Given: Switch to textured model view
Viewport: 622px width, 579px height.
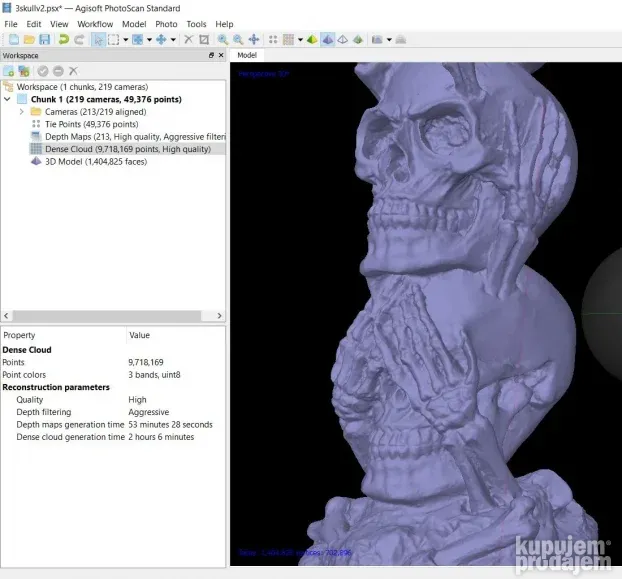Looking at the screenshot, I should [358, 40].
